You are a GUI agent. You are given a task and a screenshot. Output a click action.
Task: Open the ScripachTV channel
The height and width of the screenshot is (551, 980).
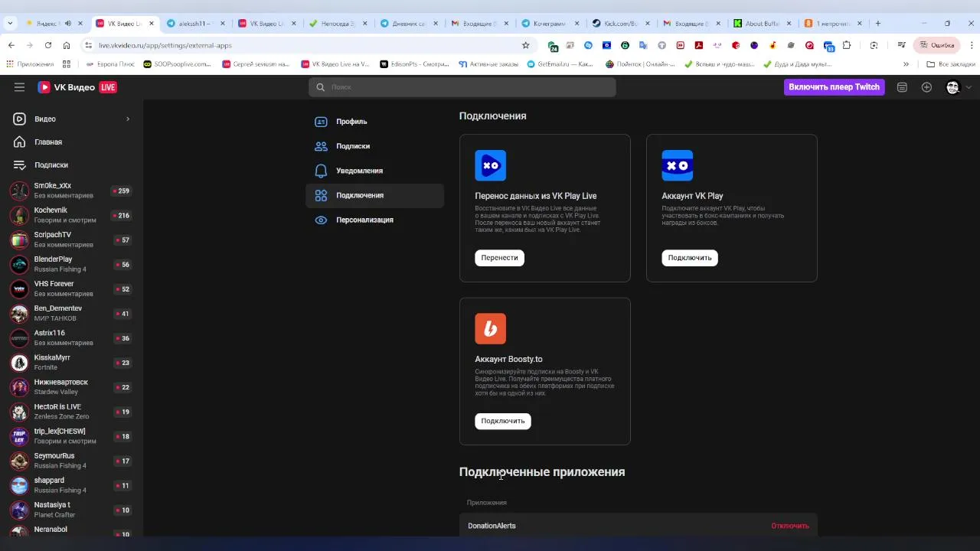pyautogui.click(x=70, y=240)
